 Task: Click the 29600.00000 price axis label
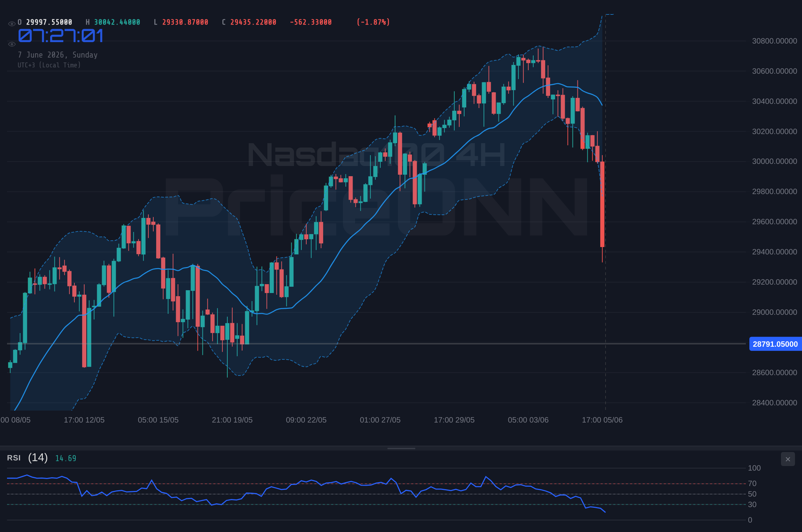point(775,222)
